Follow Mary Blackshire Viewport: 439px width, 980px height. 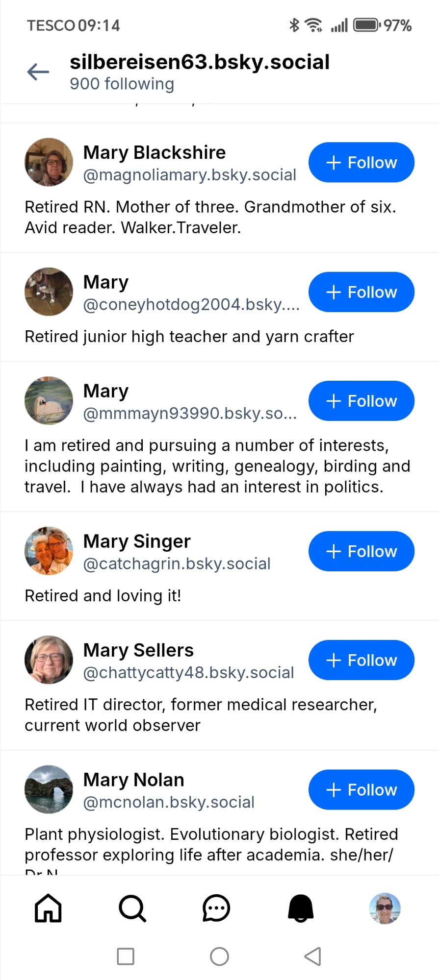click(x=361, y=162)
